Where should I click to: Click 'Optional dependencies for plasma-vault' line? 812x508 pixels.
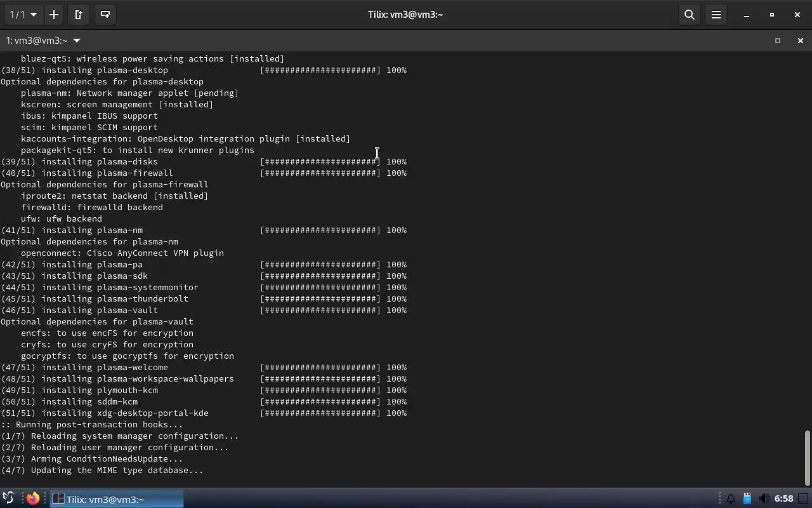pos(97,322)
